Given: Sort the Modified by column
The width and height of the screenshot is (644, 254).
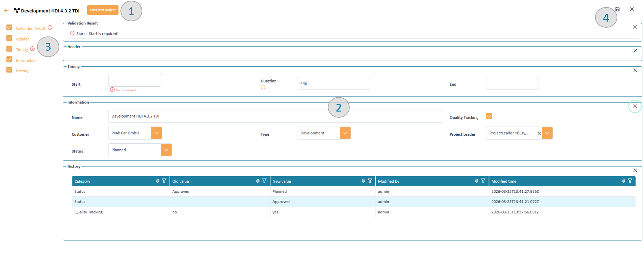Looking at the screenshot, I should [x=477, y=181].
